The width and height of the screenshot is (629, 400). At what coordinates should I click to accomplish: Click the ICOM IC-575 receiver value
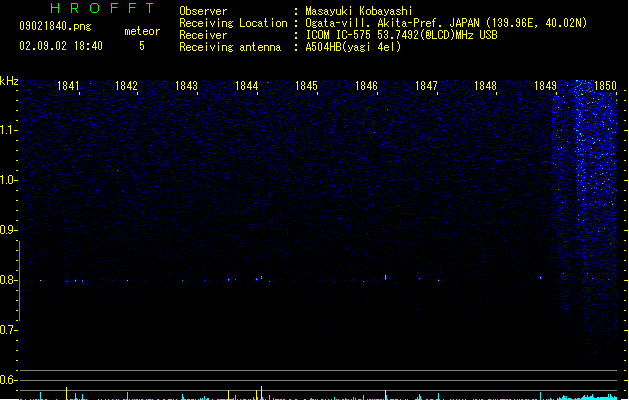tap(401, 35)
